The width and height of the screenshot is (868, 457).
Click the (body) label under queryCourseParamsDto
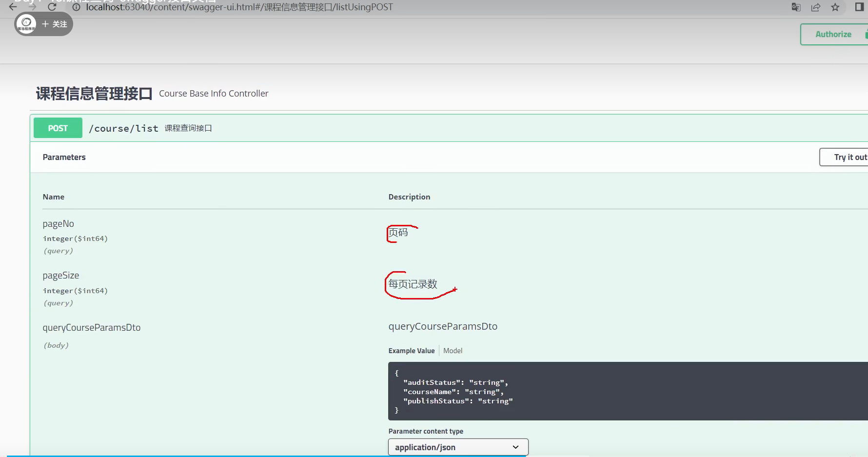[56, 345]
